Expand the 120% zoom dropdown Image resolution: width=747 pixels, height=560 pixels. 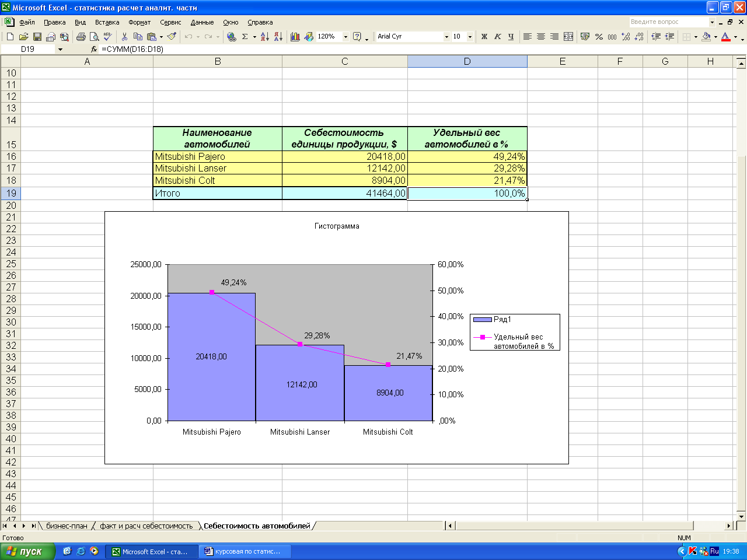click(x=345, y=37)
